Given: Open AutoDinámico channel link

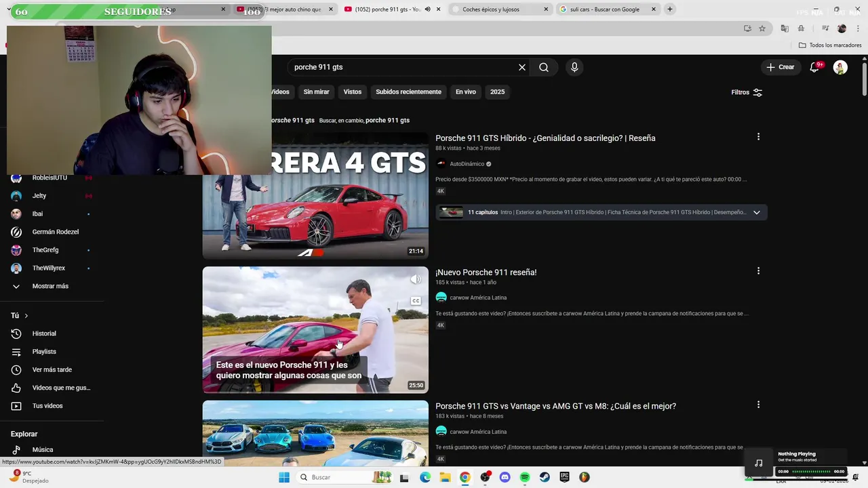Looking at the screenshot, I should click(467, 164).
